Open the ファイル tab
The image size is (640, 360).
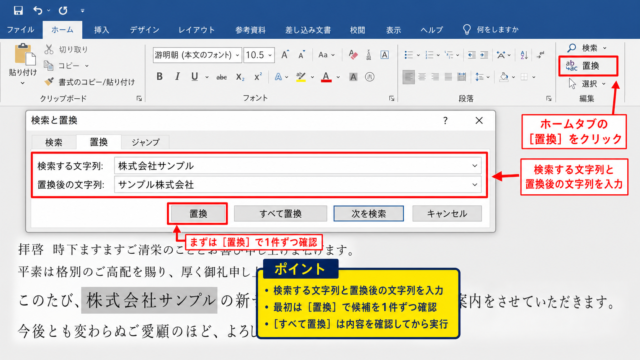[x=20, y=30]
